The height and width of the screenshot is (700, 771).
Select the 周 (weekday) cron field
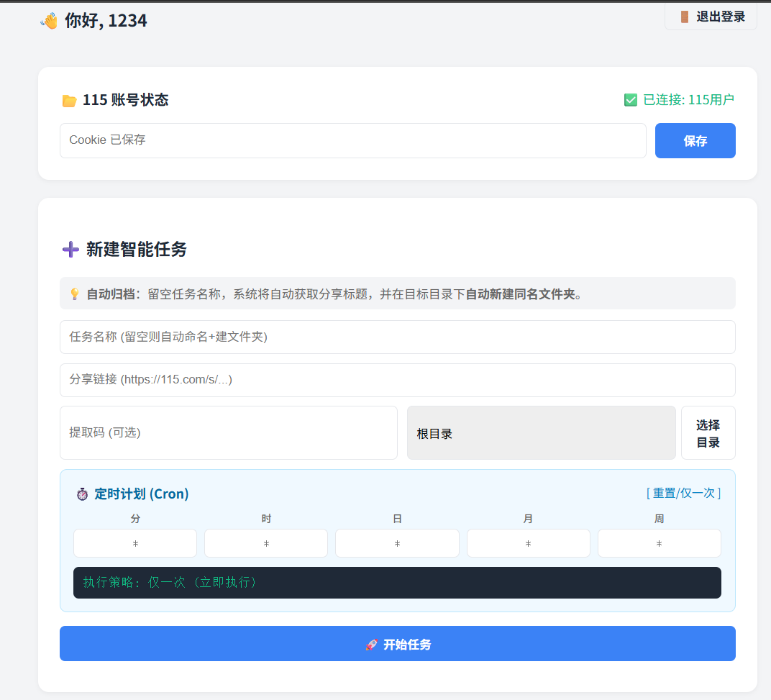[660, 544]
